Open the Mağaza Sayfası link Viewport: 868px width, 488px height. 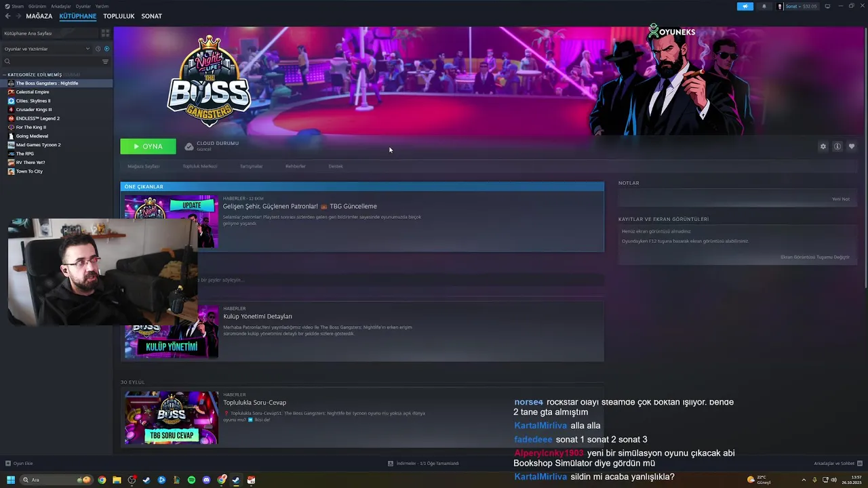[x=144, y=166]
